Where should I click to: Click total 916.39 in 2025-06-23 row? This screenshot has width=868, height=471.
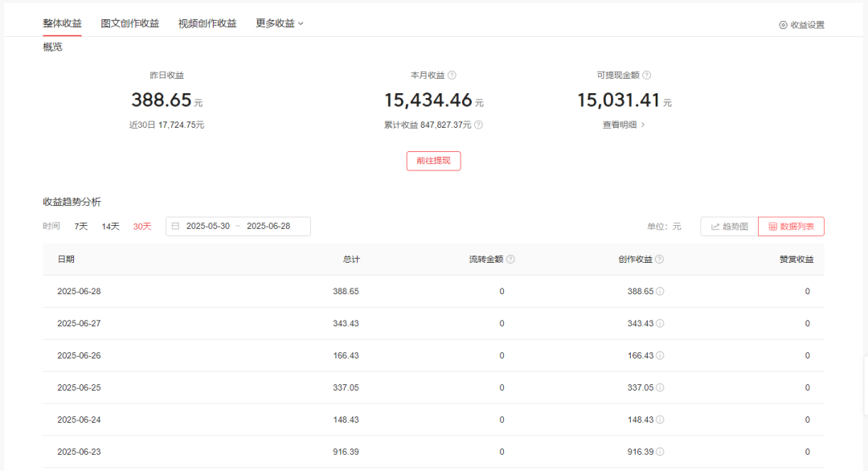click(x=346, y=452)
